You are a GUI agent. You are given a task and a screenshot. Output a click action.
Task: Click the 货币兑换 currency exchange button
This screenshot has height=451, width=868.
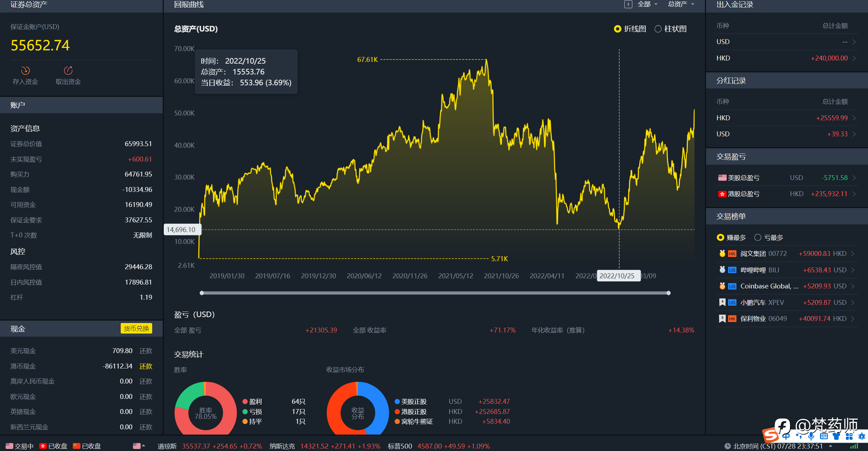(x=136, y=329)
